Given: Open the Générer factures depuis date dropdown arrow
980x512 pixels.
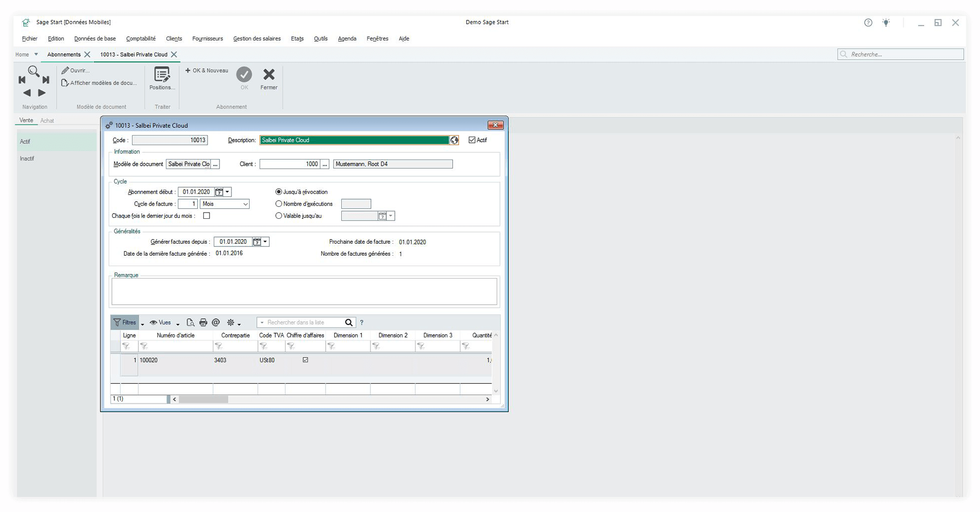Looking at the screenshot, I should [x=265, y=242].
